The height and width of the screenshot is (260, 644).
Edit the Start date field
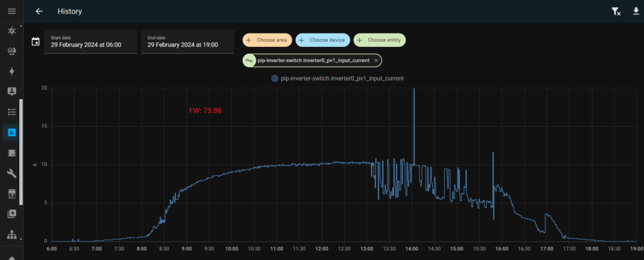pos(91,42)
